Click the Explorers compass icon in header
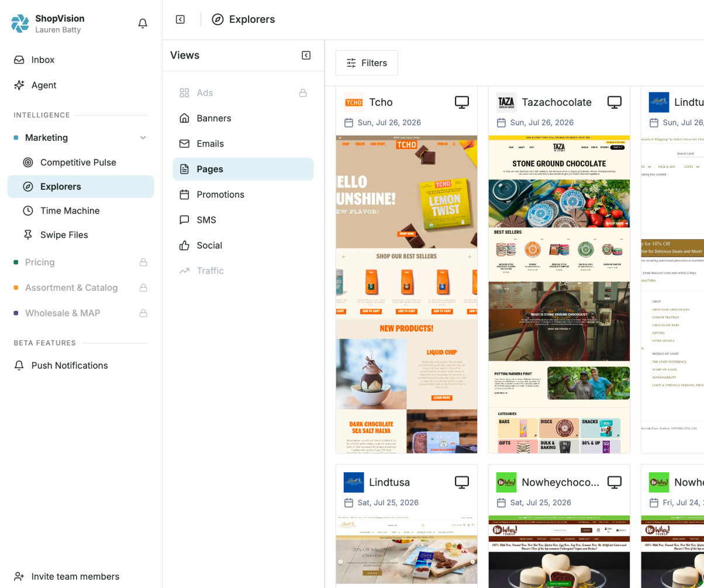This screenshot has height=588, width=704. tap(218, 19)
